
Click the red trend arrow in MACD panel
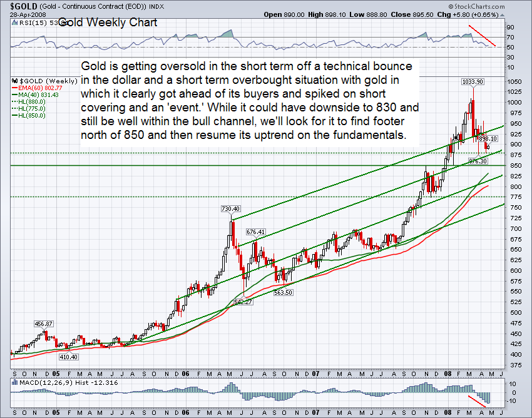[x=478, y=400]
